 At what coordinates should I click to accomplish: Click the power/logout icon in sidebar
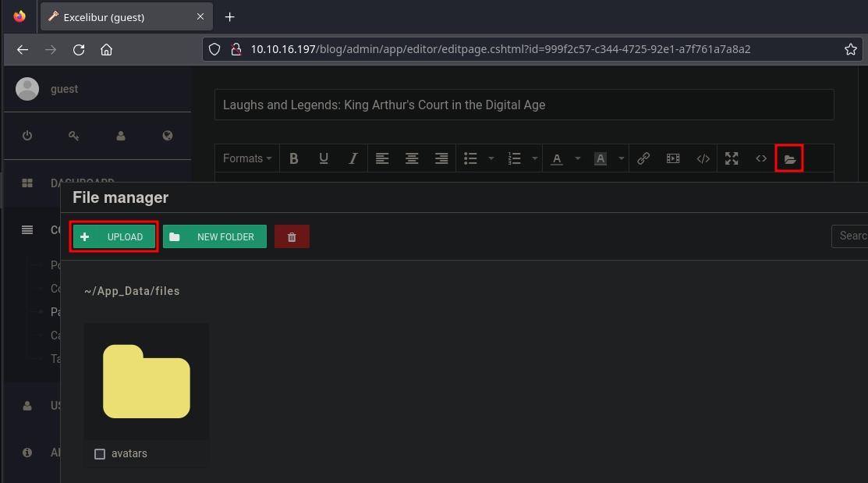27,135
